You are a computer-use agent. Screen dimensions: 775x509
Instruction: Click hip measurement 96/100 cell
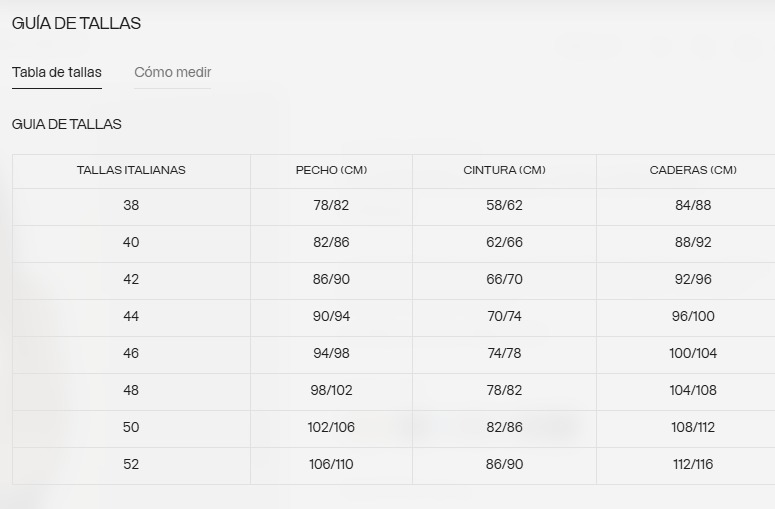(x=693, y=316)
